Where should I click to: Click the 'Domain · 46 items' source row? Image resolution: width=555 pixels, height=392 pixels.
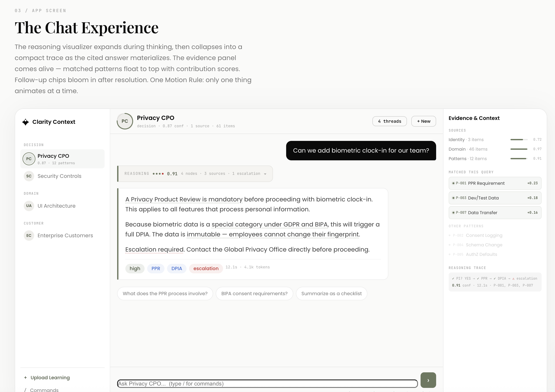[x=495, y=149]
